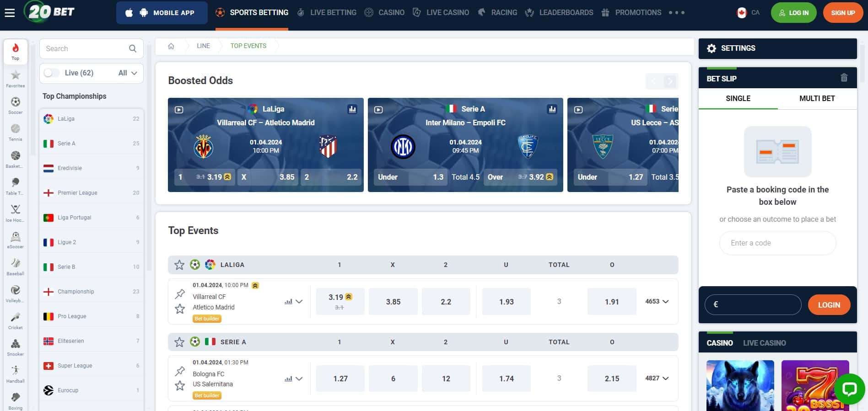Click the euro stake amount field
This screenshot has width=868, height=411.
753,304
